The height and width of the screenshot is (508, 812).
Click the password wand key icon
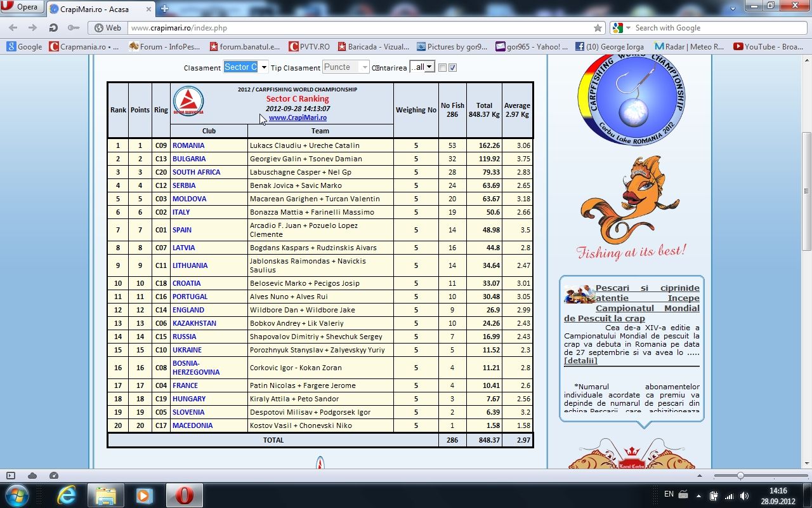74,28
